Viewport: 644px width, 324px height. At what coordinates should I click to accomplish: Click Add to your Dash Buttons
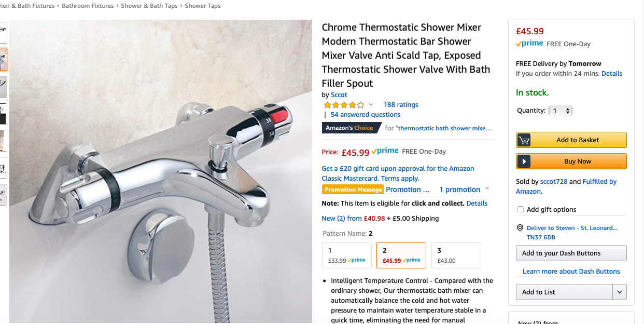coord(571,253)
